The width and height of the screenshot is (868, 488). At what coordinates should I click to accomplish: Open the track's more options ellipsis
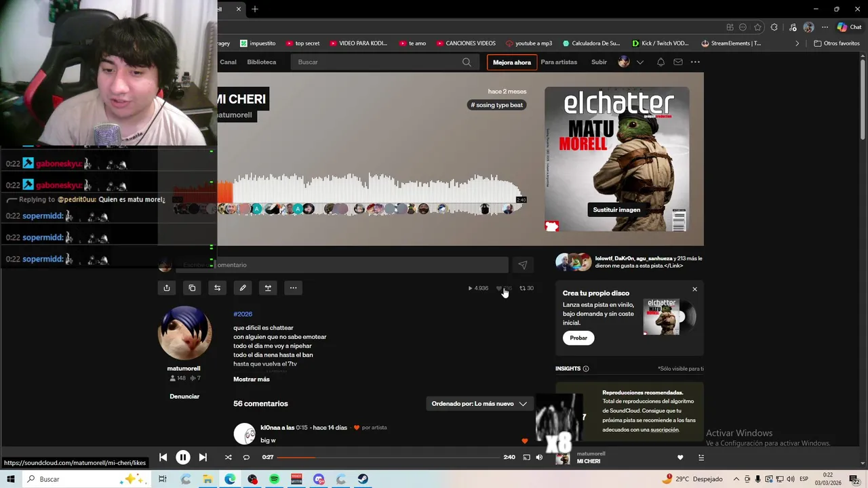pyautogui.click(x=293, y=288)
